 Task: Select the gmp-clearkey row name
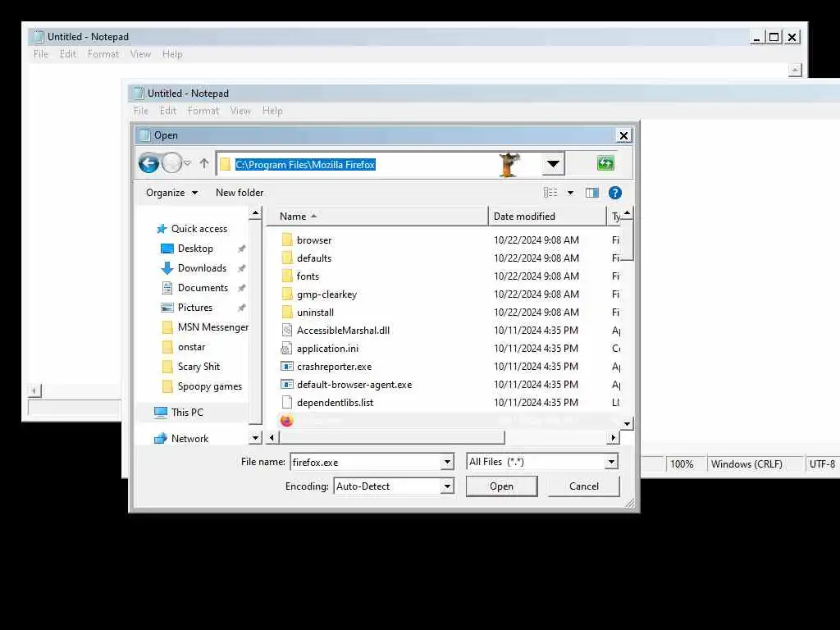(326, 294)
